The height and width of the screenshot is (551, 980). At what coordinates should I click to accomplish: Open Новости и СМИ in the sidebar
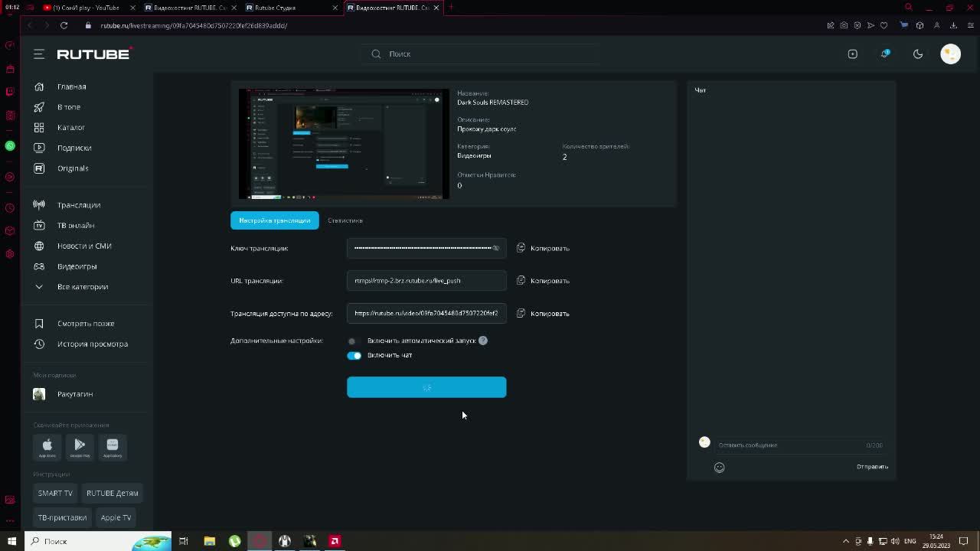84,246
